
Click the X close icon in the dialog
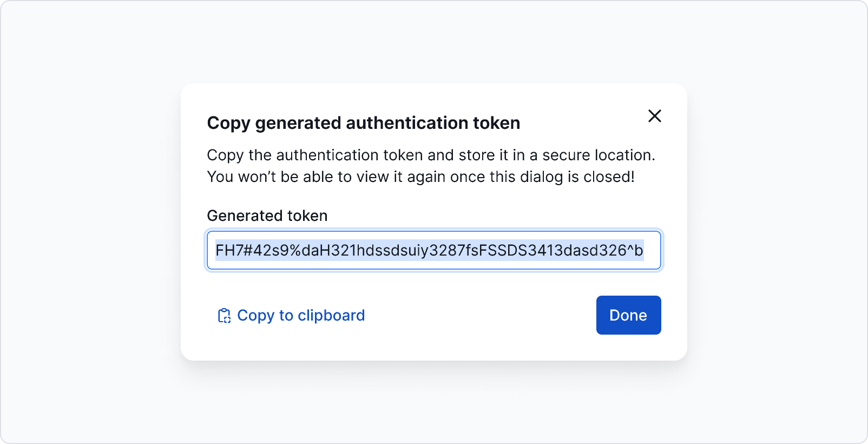coord(655,116)
